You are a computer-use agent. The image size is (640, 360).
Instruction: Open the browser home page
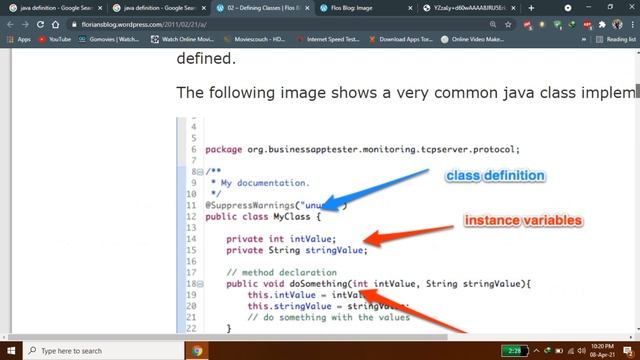[56, 24]
